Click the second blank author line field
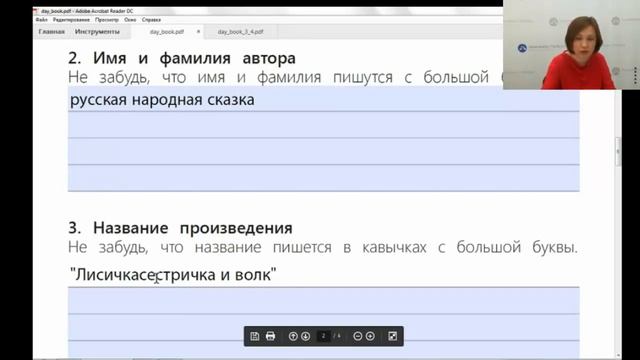The height and width of the screenshot is (360, 640). tap(324, 125)
